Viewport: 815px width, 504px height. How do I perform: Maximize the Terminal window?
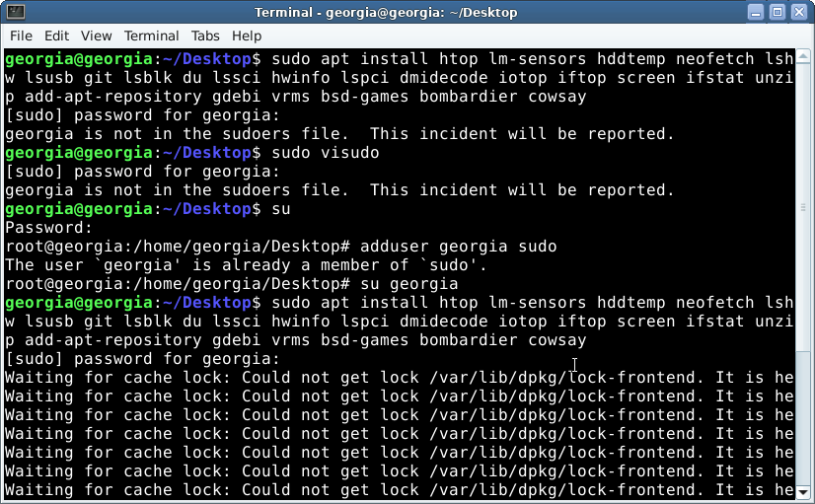777,12
